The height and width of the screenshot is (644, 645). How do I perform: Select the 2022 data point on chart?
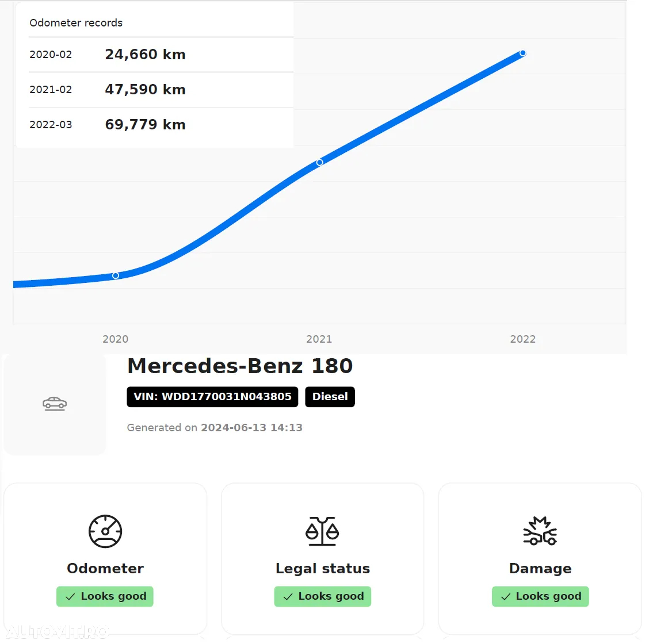tap(523, 53)
